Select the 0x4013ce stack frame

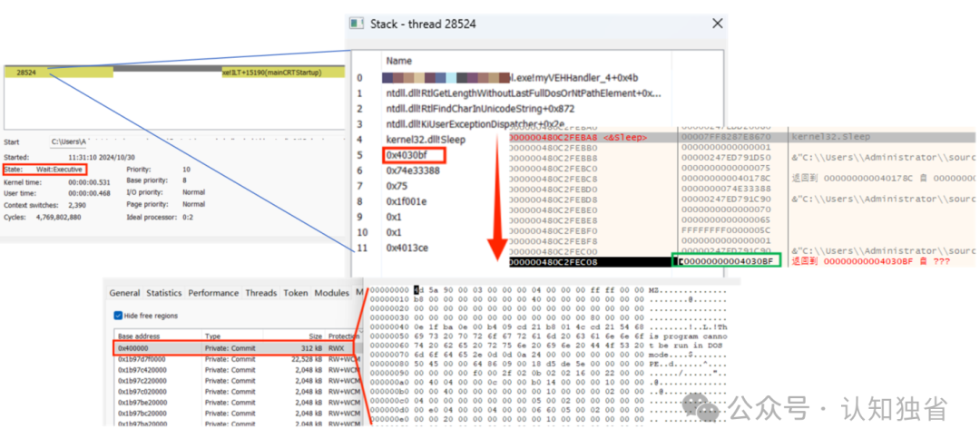point(407,248)
